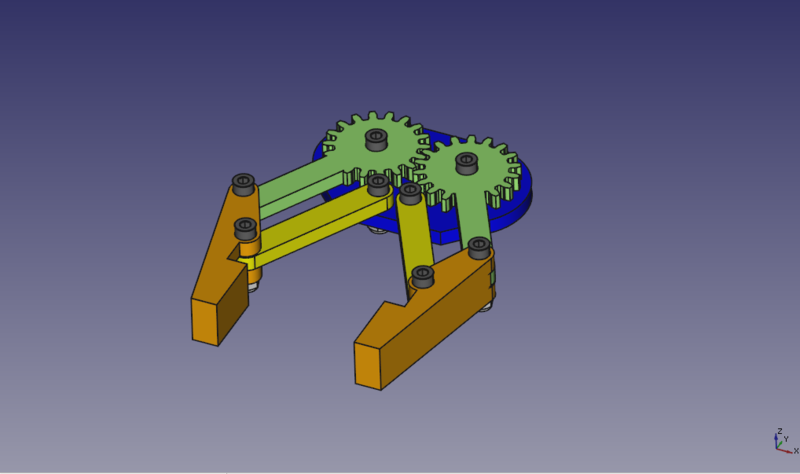800x474 pixels.
Task: Click the bolt at the right gear center
Action: tap(465, 163)
